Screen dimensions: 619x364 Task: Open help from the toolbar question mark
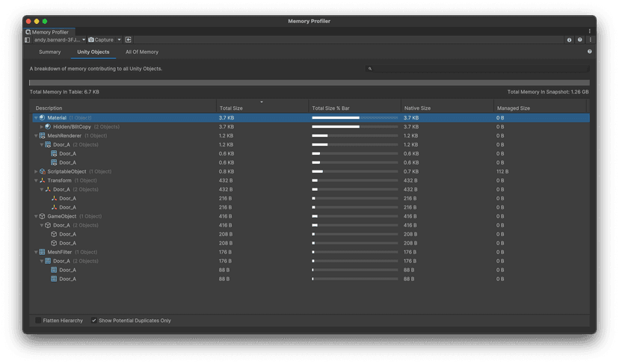(580, 40)
